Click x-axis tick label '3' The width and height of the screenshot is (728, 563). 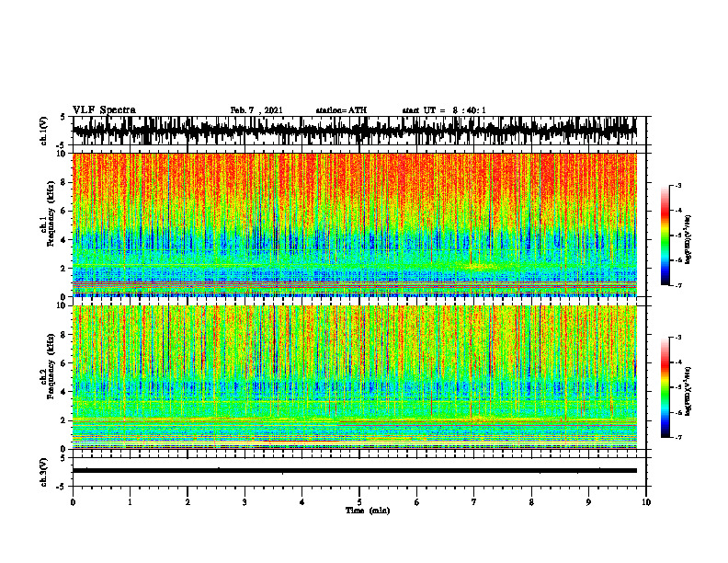tap(245, 502)
